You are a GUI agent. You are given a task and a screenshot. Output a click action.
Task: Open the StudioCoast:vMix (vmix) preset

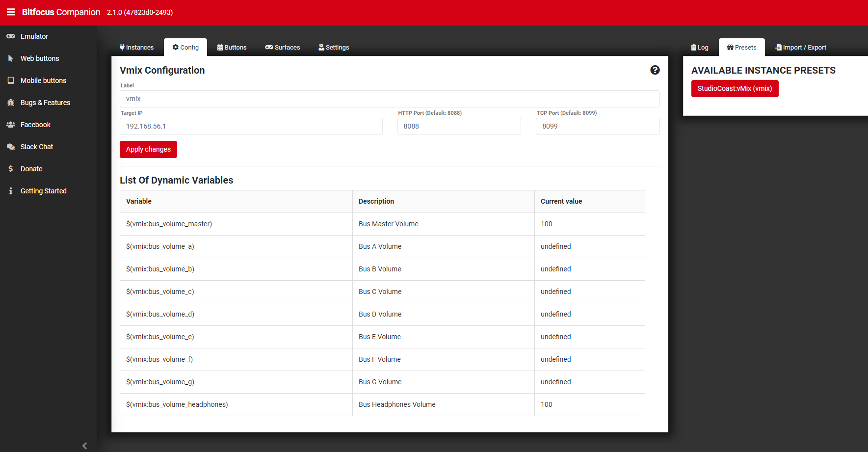pos(735,89)
